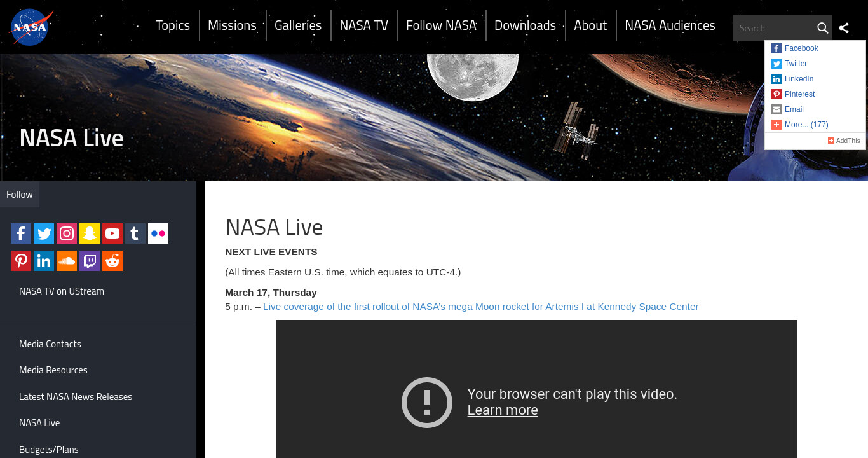Open NASA Twitter icon in sidebar
Image resolution: width=868 pixels, height=458 pixels.
(x=44, y=233)
